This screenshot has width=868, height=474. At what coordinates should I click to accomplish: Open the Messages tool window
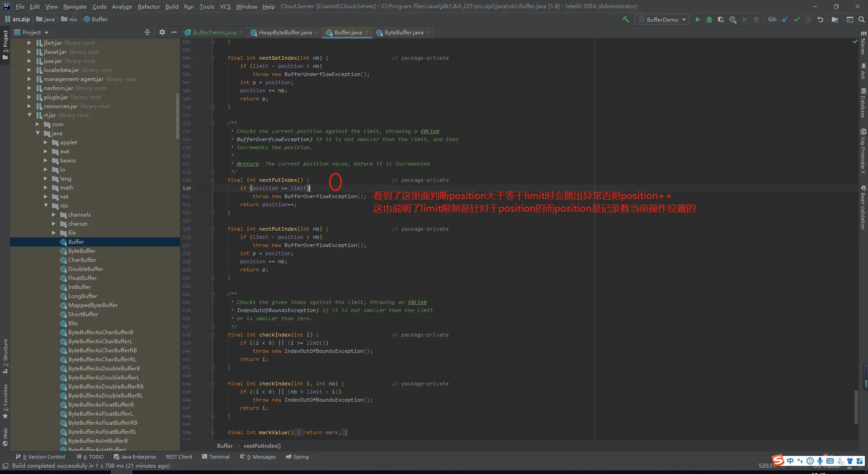[258, 457]
